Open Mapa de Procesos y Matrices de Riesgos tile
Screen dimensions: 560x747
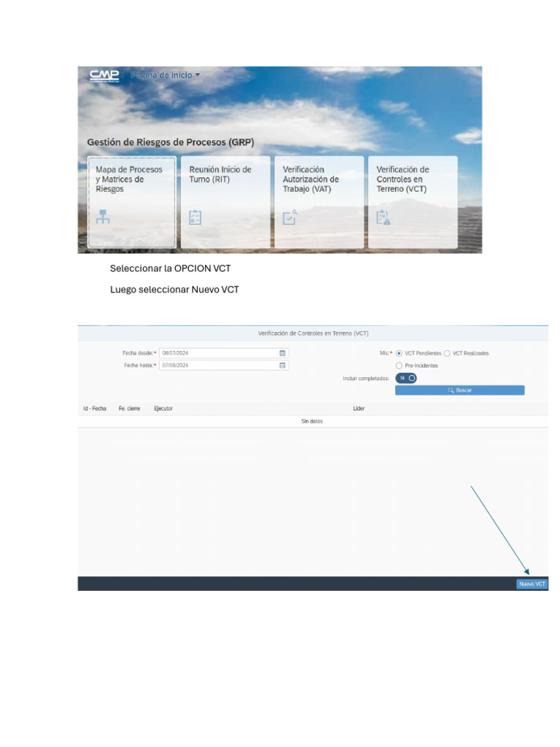click(x=132, y=201)
